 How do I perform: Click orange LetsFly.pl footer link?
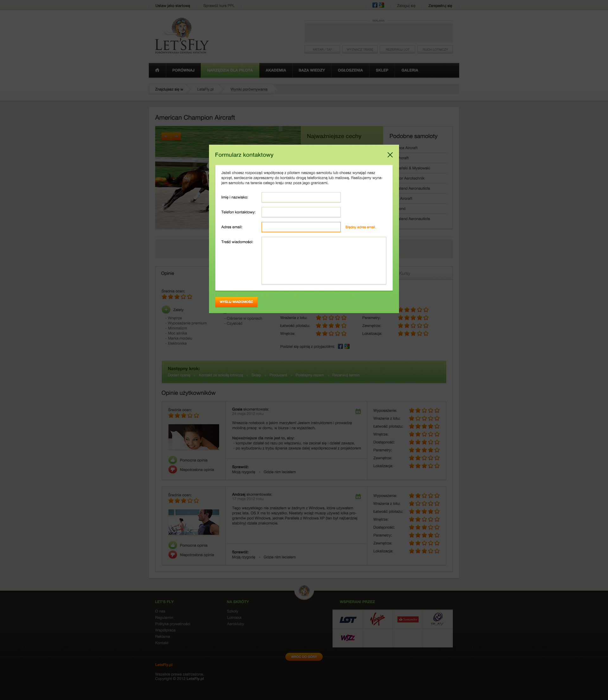164,665
